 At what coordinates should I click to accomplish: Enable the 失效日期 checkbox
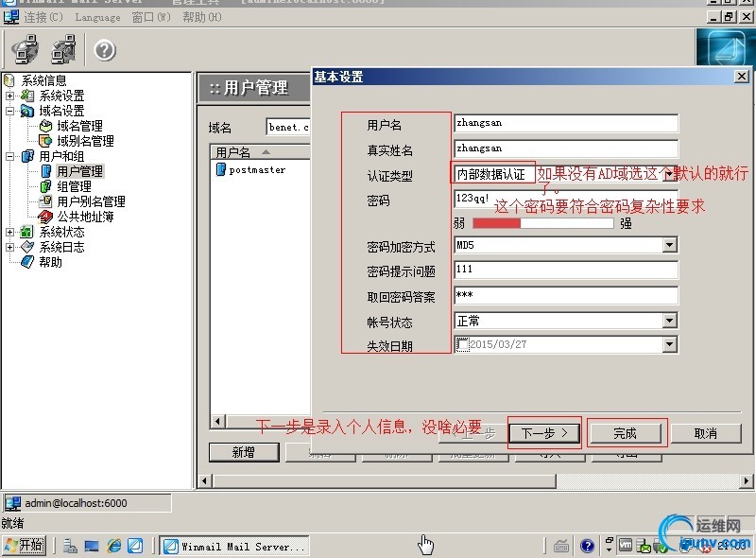[462, 344]
